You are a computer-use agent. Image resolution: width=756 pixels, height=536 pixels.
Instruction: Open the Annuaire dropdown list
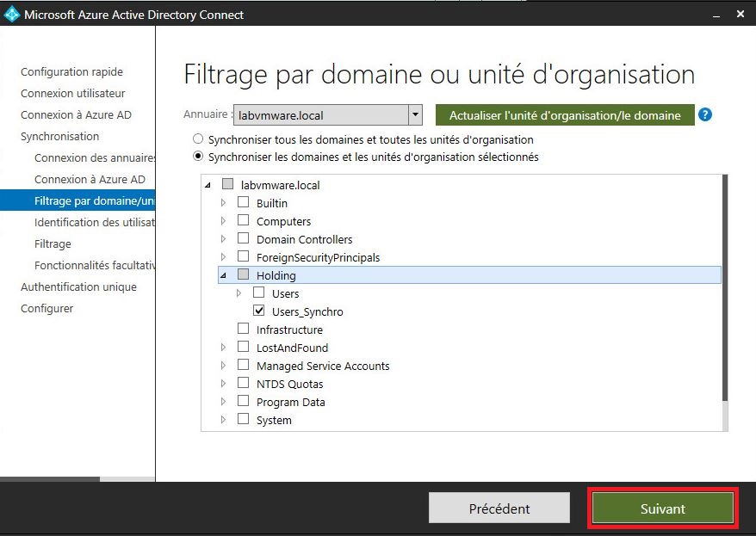(415, 115)
